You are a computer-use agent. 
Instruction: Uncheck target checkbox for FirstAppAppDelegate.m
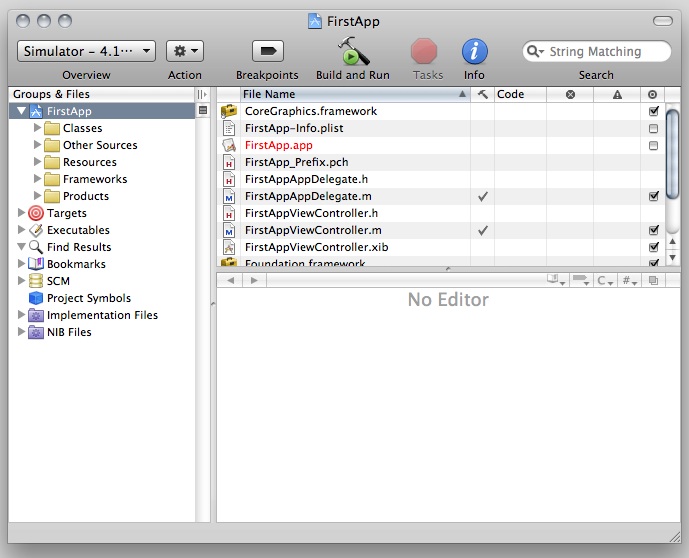654,196
